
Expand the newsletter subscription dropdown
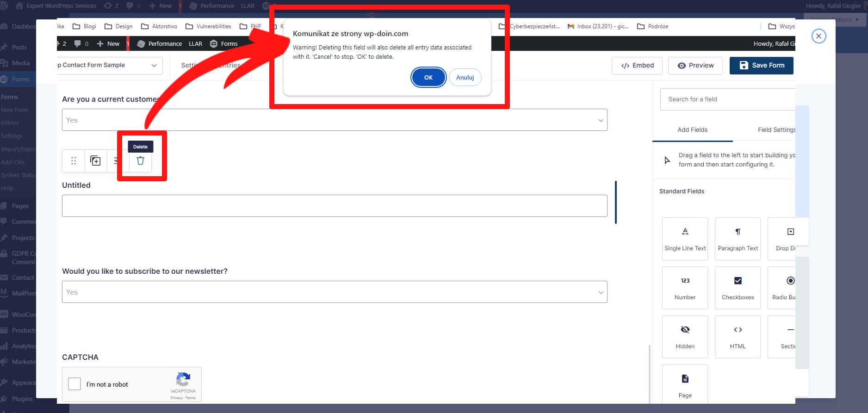click(334, 292)
